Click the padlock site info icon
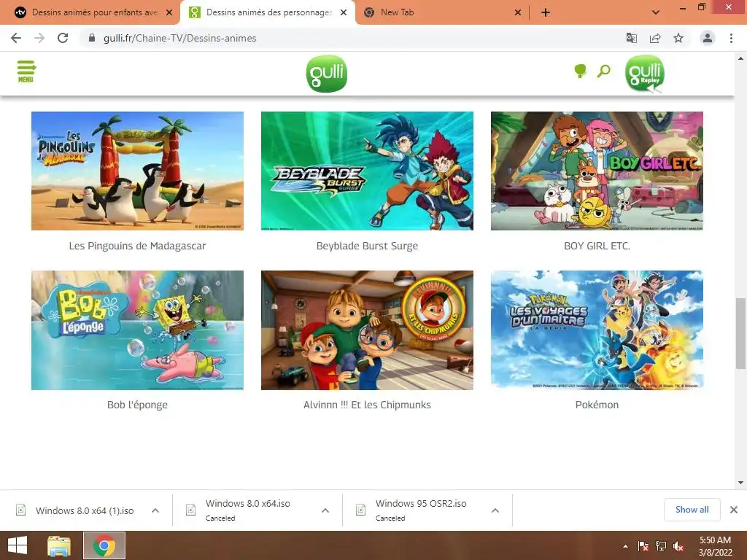The image size is (747, 560). [x=92, y=38]
